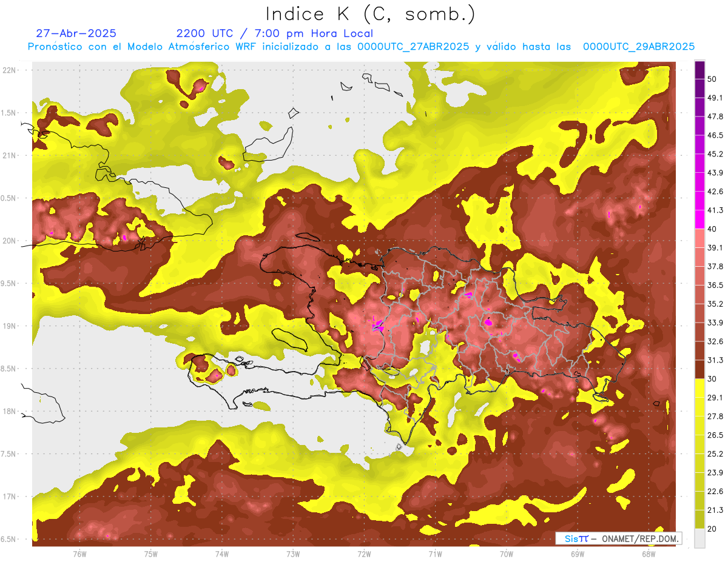728x562 pixels.
Task: Click legend value "47.8"
Action: pos(715,116)
